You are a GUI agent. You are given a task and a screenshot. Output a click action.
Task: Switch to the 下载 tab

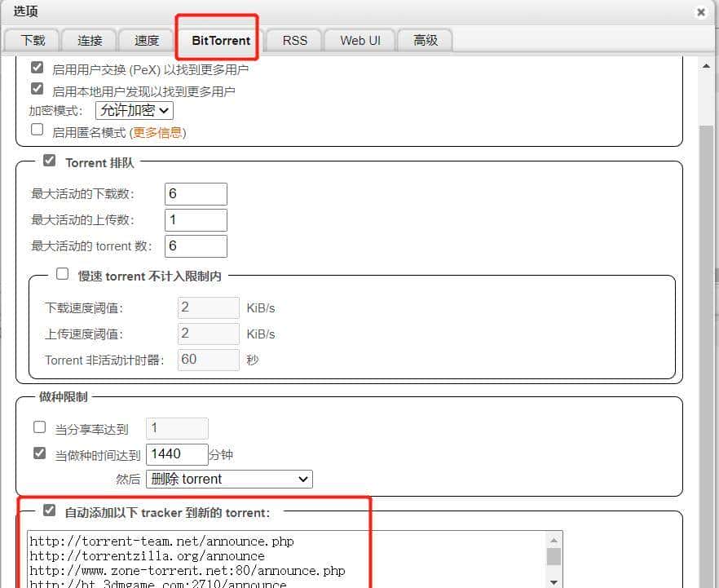[x=33, y=40]
